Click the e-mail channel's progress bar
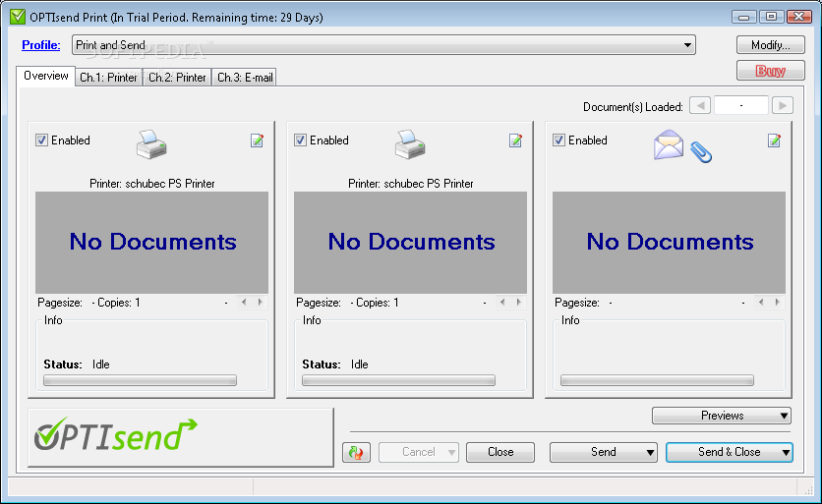The width and height of the screenshot is (822, 504). coord(657,380)
